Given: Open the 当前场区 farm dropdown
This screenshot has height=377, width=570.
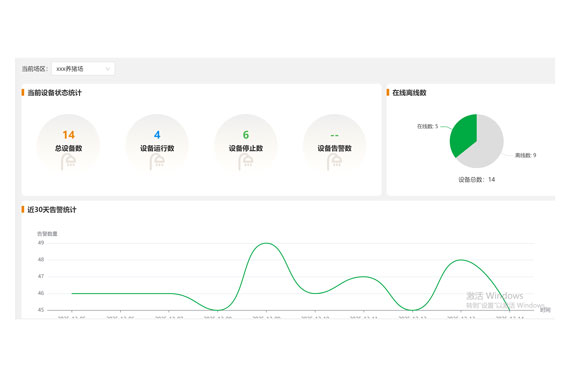Looking at the screenshot, I should [83, 69].
